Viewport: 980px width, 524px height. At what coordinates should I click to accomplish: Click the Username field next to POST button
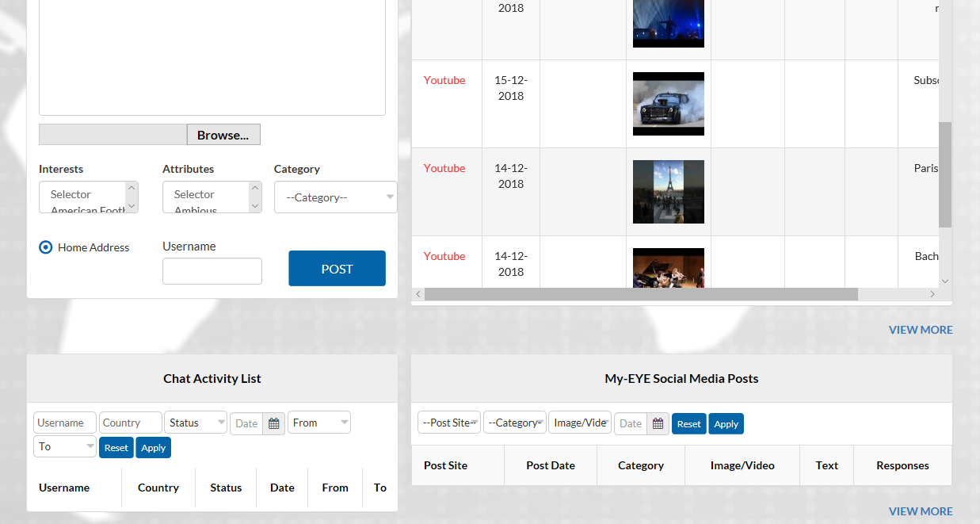pos(212,271)
